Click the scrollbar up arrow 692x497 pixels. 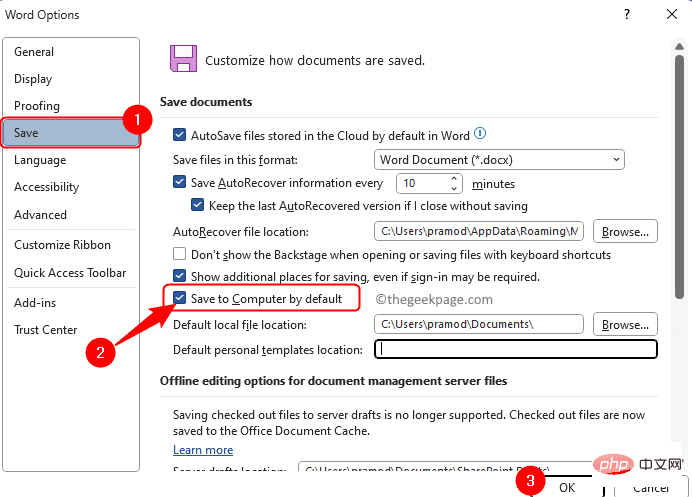click(679, 46)
